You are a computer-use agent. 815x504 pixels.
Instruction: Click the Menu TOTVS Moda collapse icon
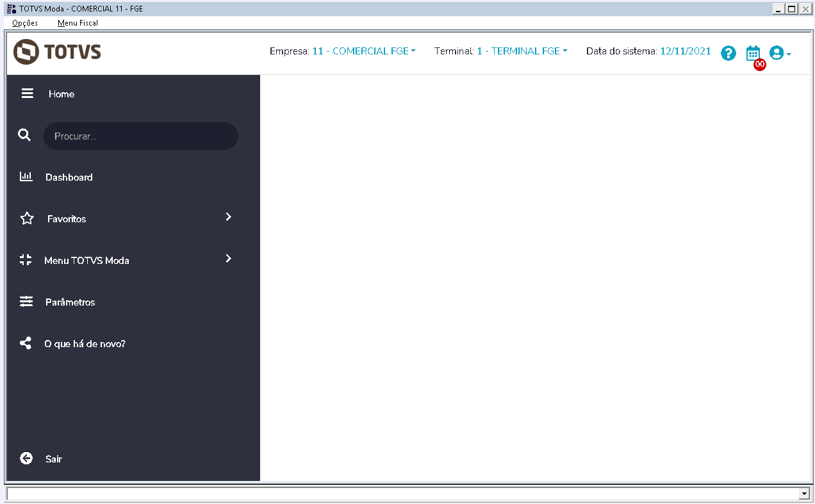(26, 260)
